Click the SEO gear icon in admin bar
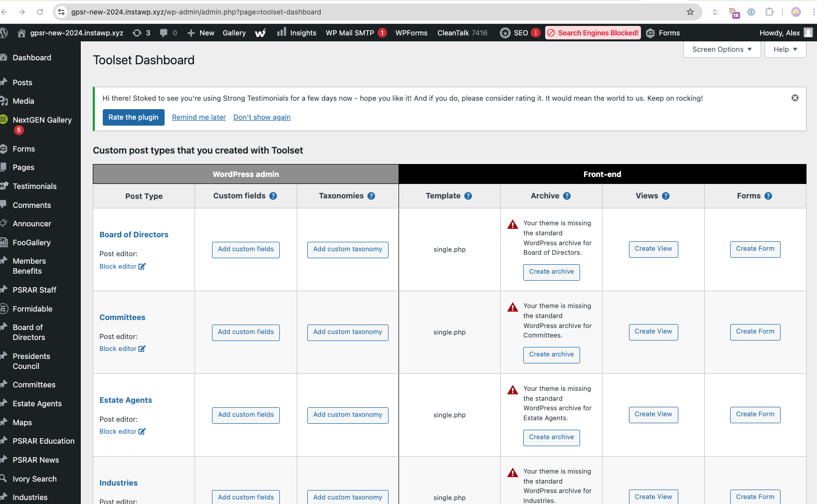The image size is (817, 504). [505, 33]
